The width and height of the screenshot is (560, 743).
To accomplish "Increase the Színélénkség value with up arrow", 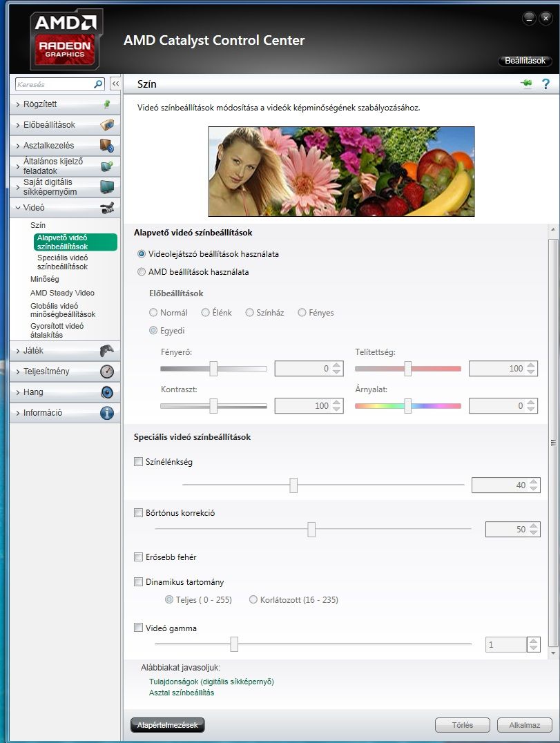I will pyautogui.click(x=534, y=482).
